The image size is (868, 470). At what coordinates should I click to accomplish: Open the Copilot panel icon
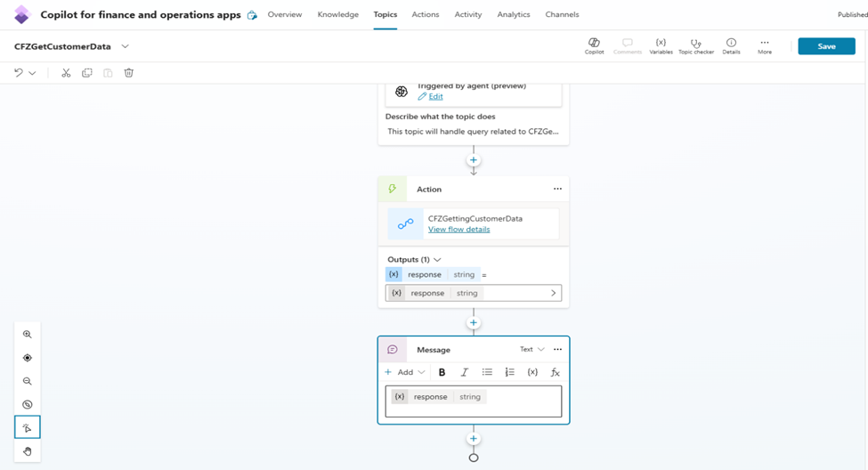pyautogui.click(x=594, y=46)
